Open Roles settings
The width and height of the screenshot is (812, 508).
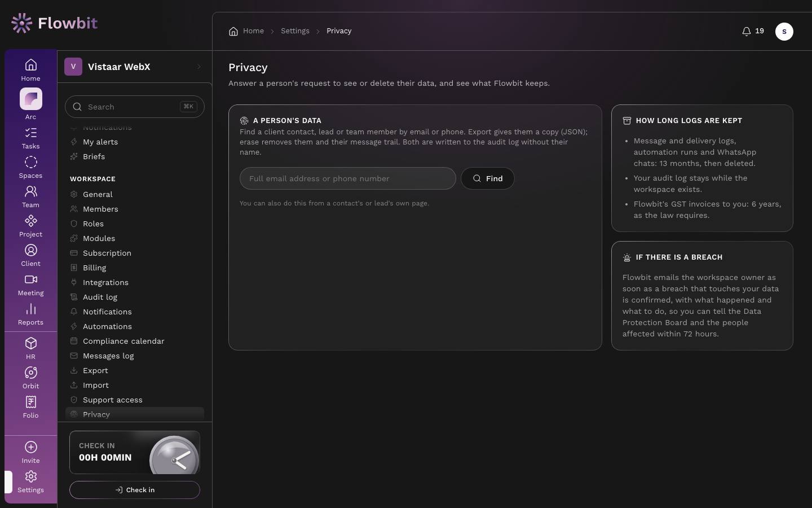[x=135, y=224]
